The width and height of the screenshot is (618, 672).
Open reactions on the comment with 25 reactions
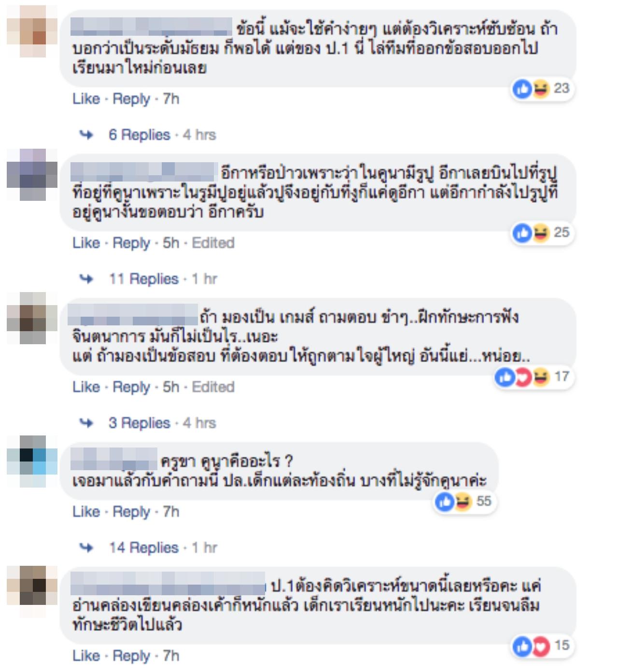(x=543, y=233)
